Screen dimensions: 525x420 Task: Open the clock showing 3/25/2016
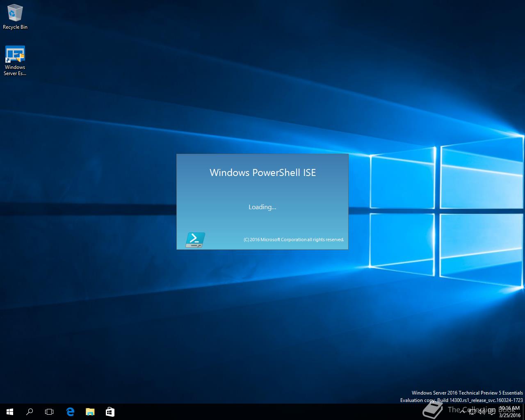(x=509, y=412)
